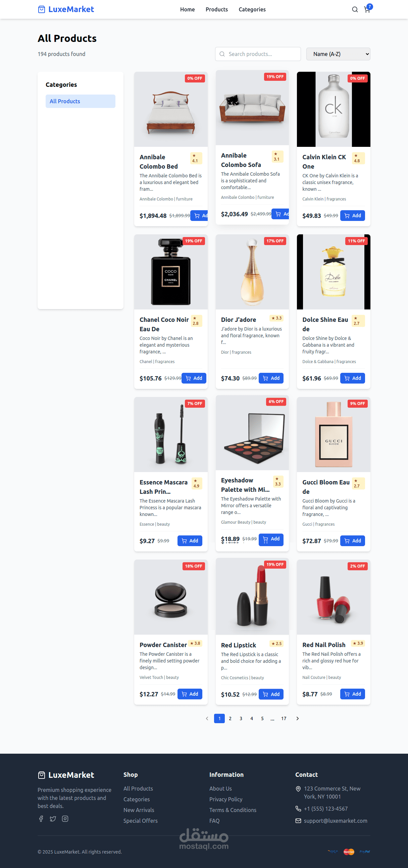Open the Instagram icon in footer
The height and width of the screenshot is (868, 408).
(65, 818)
